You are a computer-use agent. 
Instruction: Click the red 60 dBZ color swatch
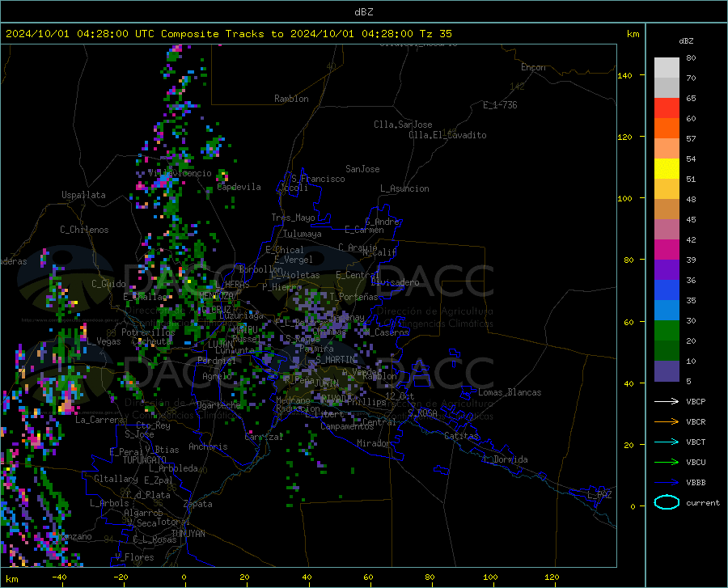pos(667,108)
